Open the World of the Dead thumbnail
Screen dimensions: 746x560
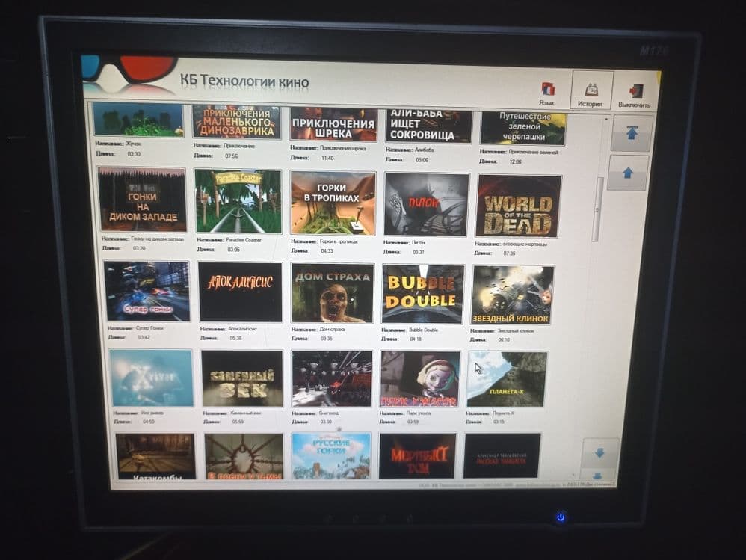tap(519, 206)
